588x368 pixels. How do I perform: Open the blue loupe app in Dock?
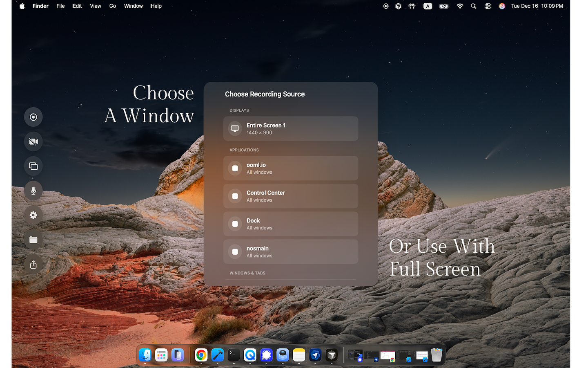[x=283, y=355]
